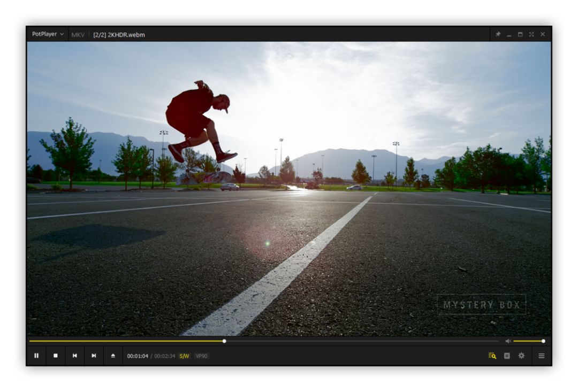Screen dimensions: 578x392
Task: Open the playlist search icon
Action: coord(492,356)
